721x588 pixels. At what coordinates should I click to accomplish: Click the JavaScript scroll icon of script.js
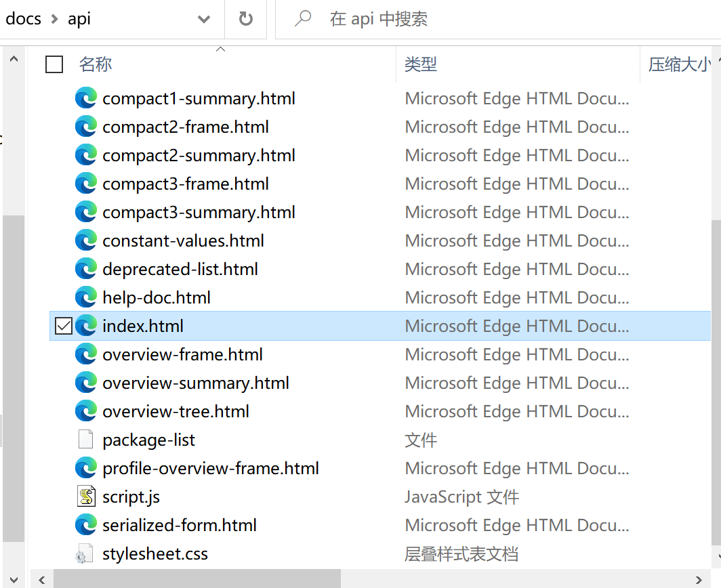point(86,497)
